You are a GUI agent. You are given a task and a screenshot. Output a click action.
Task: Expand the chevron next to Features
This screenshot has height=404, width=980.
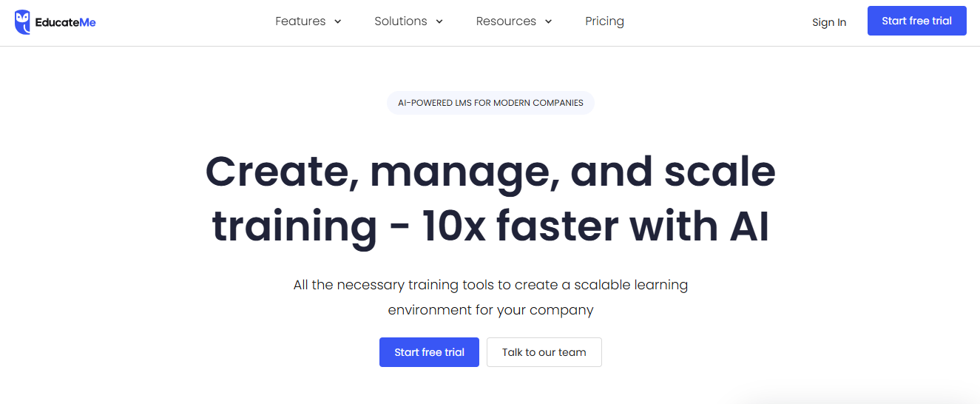click(x=338, y=21)
